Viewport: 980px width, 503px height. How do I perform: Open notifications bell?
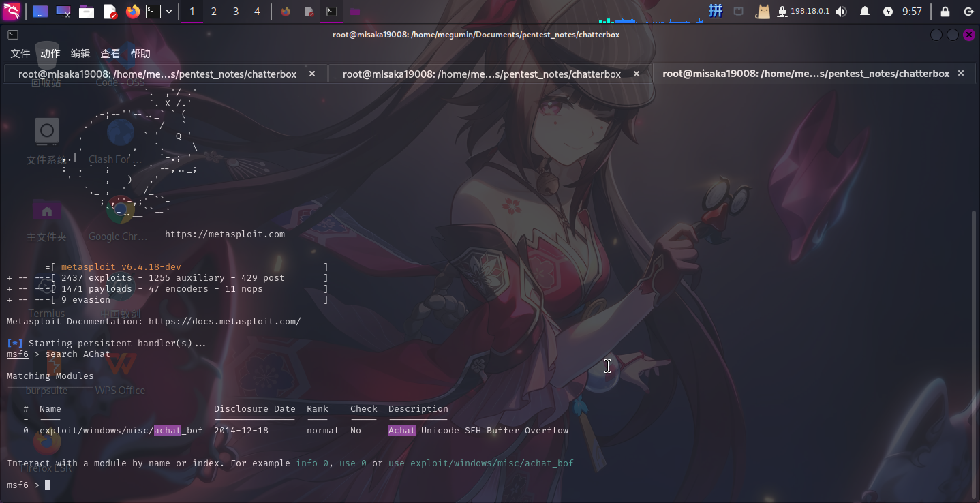[x=865, y=12]
